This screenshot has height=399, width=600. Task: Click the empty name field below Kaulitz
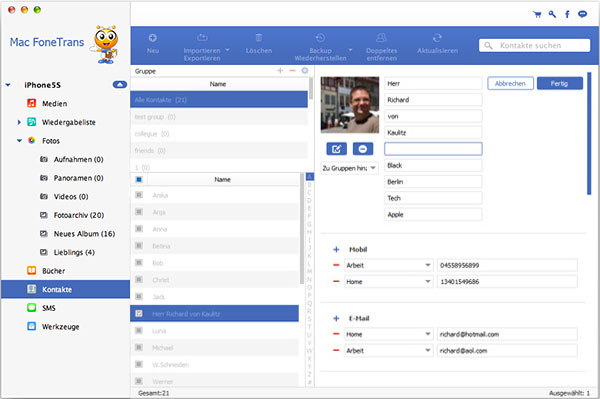(x=433, y=149)
